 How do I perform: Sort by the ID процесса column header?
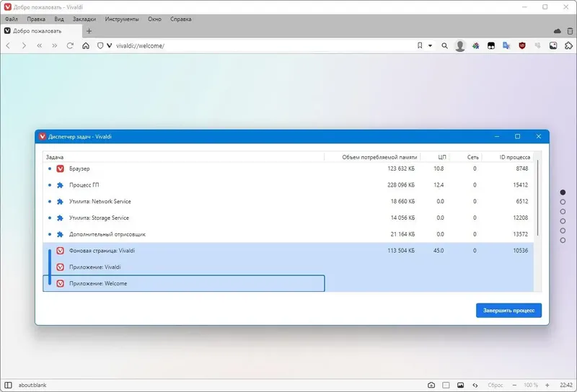pyautogui.click(x=508, y=157)
